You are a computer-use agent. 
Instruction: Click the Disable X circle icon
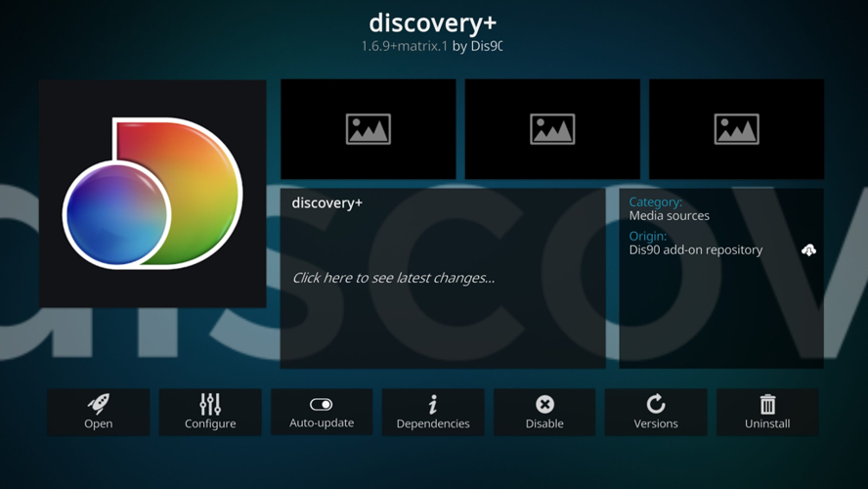[x=544, y=403]
